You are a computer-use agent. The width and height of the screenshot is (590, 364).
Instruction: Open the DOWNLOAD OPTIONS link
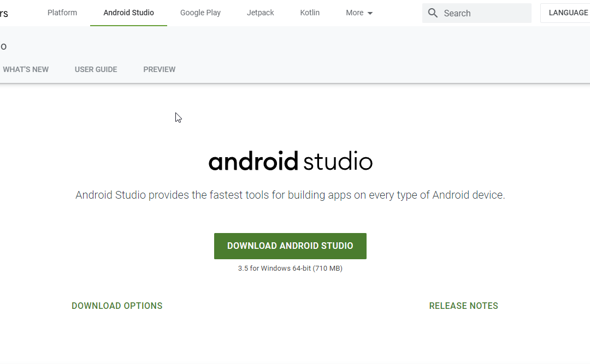[x=117, y=306]
